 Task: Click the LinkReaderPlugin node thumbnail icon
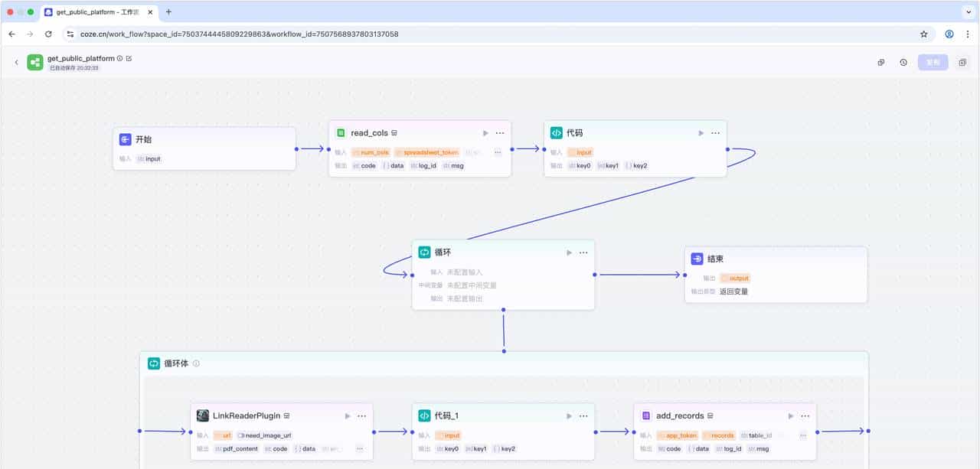(203, 415)
